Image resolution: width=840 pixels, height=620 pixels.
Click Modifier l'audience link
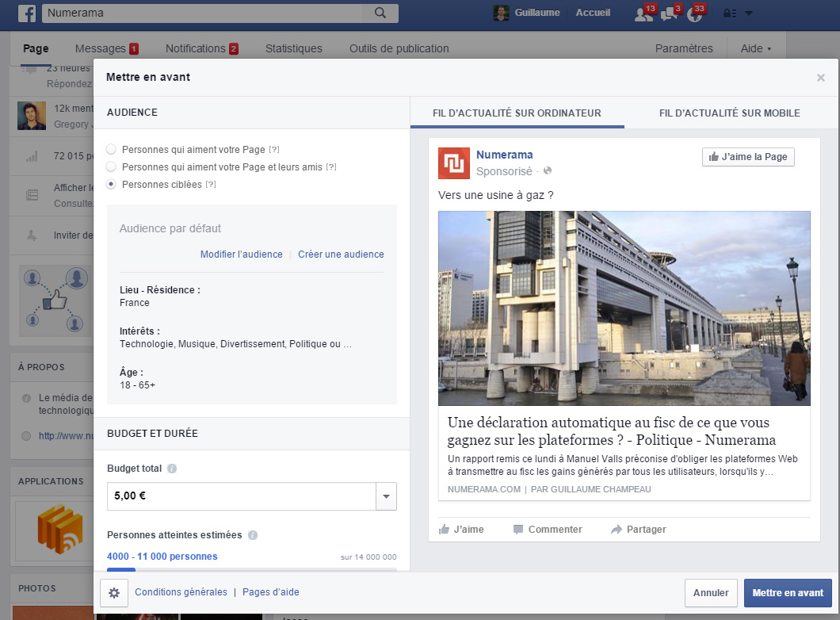[x=241, y=254]
